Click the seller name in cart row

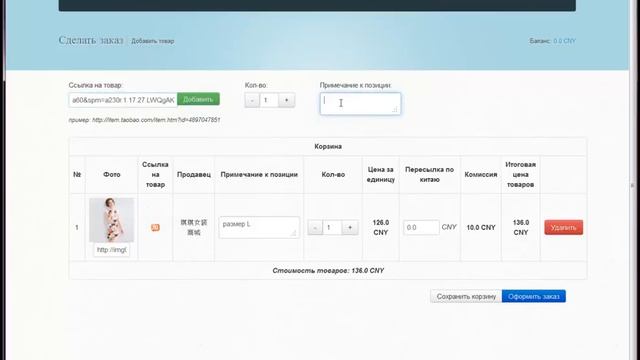[x=193, y=227]
